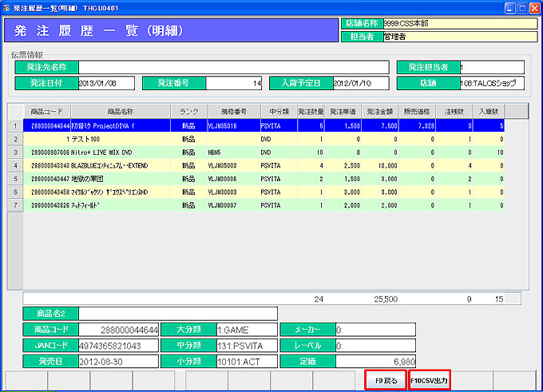543x392 pixels.
Task: Click the 定価 field showing 6,980
Action: [x=375, y=361]
